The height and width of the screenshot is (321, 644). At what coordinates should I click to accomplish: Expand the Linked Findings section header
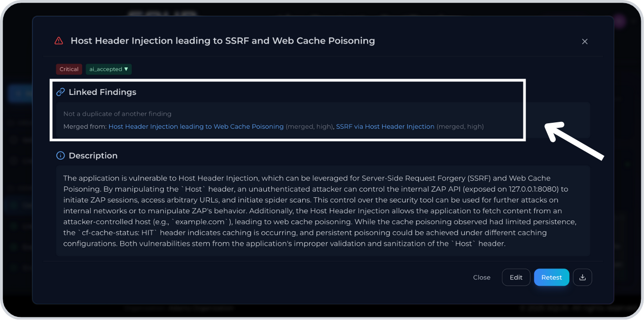click(102, 92)
